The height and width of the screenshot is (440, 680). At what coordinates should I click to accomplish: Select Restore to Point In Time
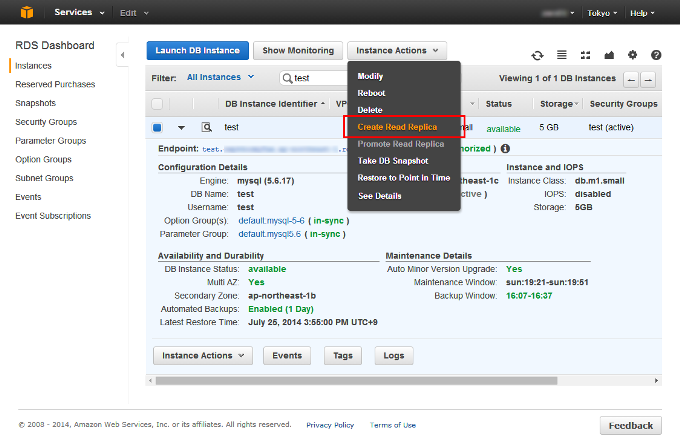click(x=404, y=178)
